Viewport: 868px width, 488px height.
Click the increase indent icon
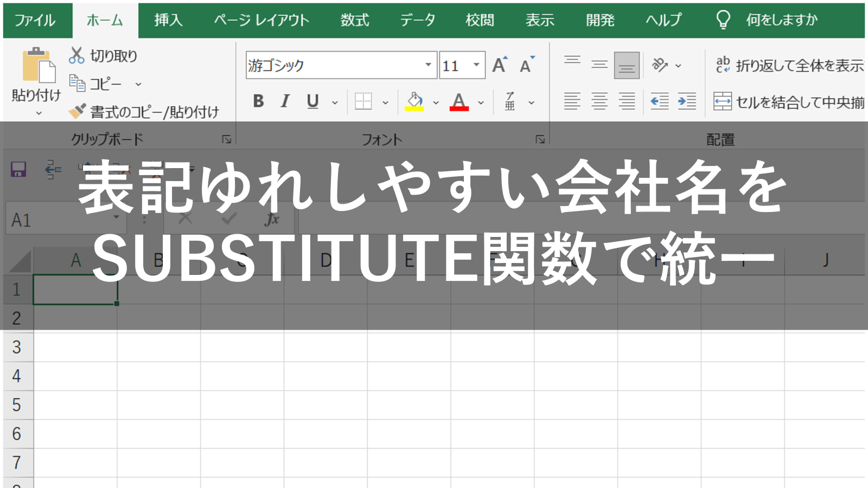687,101
